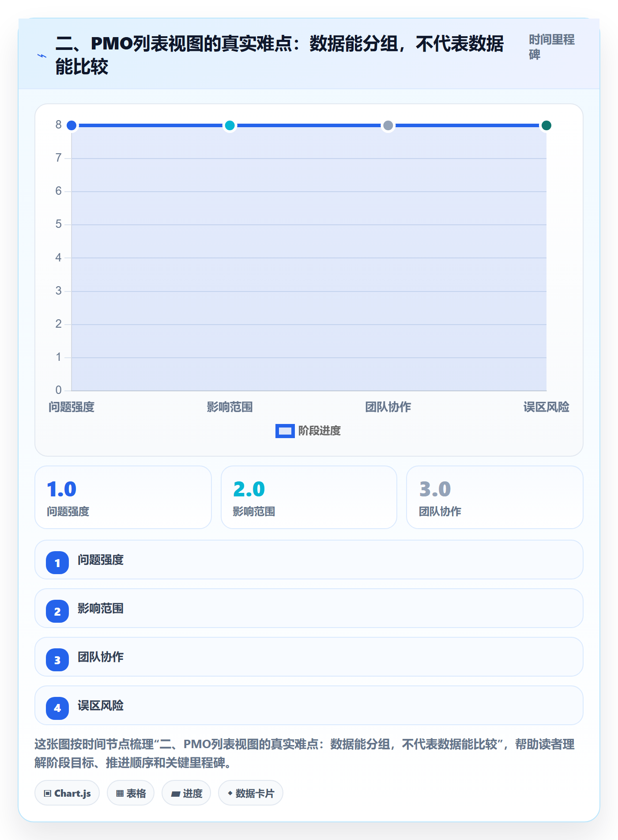
Task: Click the 团队协作 x-axis label
Action: 388,407
